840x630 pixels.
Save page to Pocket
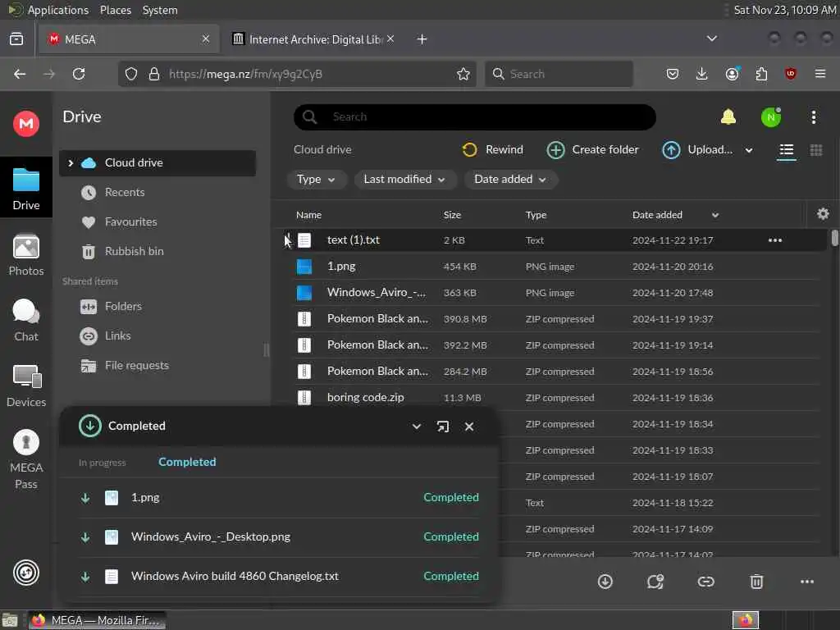(x=673, y=74)
